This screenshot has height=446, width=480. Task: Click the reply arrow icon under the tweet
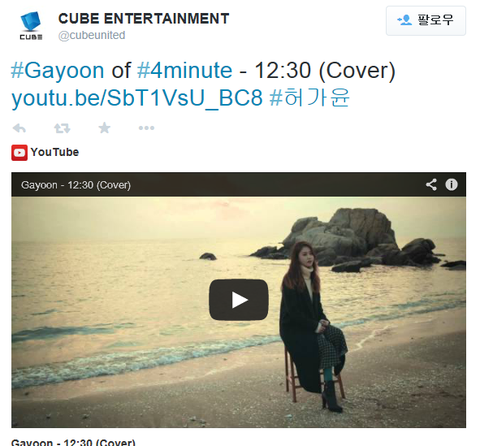(19, 128)
